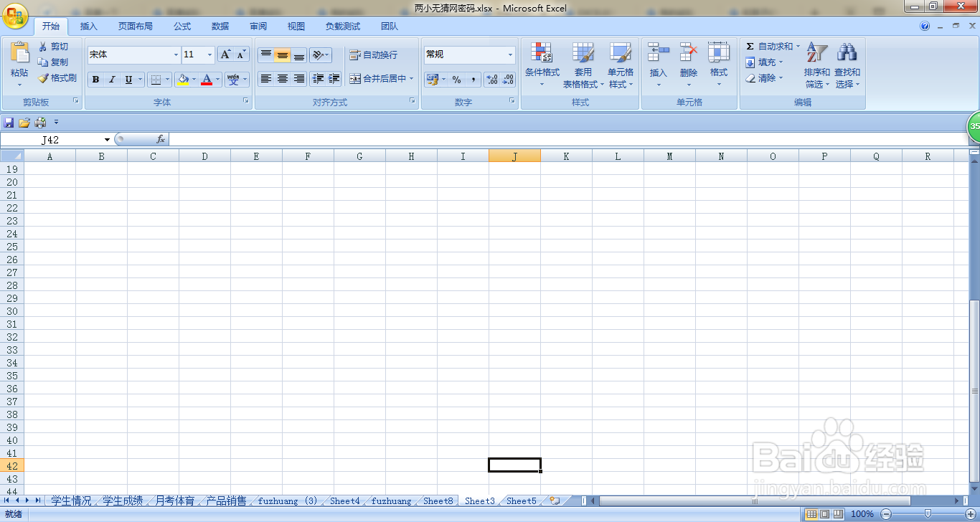
Task: Click the Office round button
Action: click(15, 14)
